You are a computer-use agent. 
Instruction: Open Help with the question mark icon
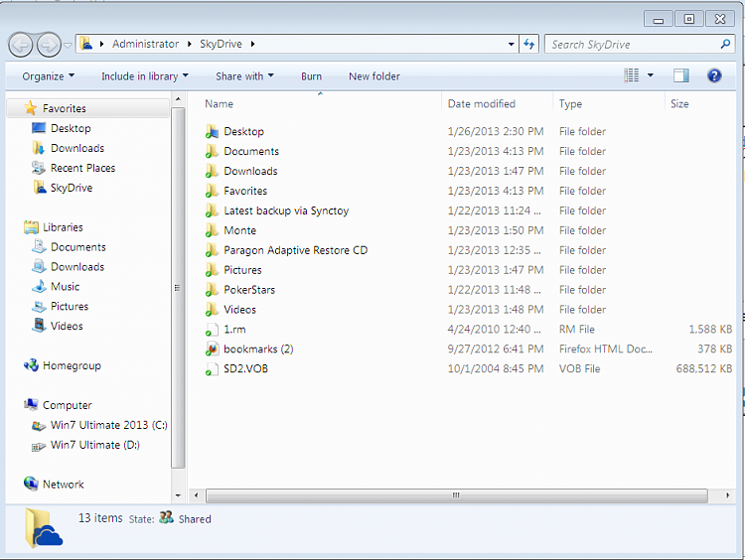714,75
